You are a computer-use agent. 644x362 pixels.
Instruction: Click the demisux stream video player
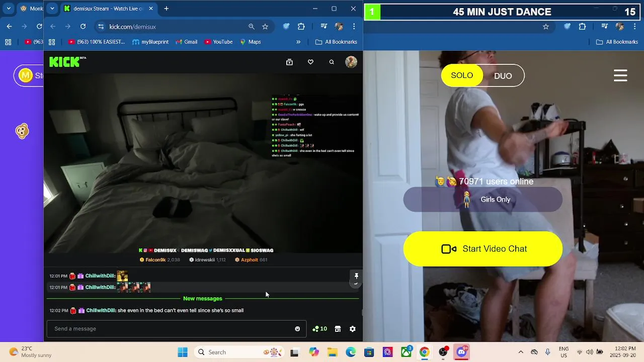(x=203, y=163)
